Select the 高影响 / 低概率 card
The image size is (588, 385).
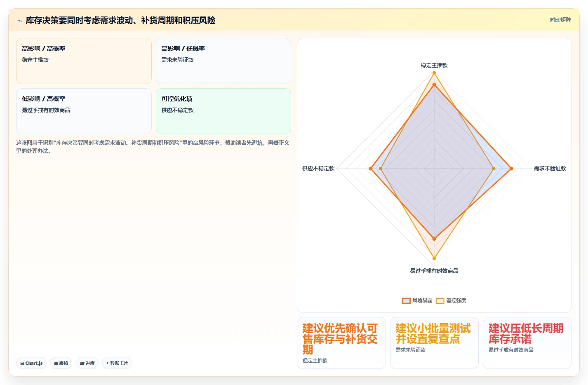pos(223,61)
